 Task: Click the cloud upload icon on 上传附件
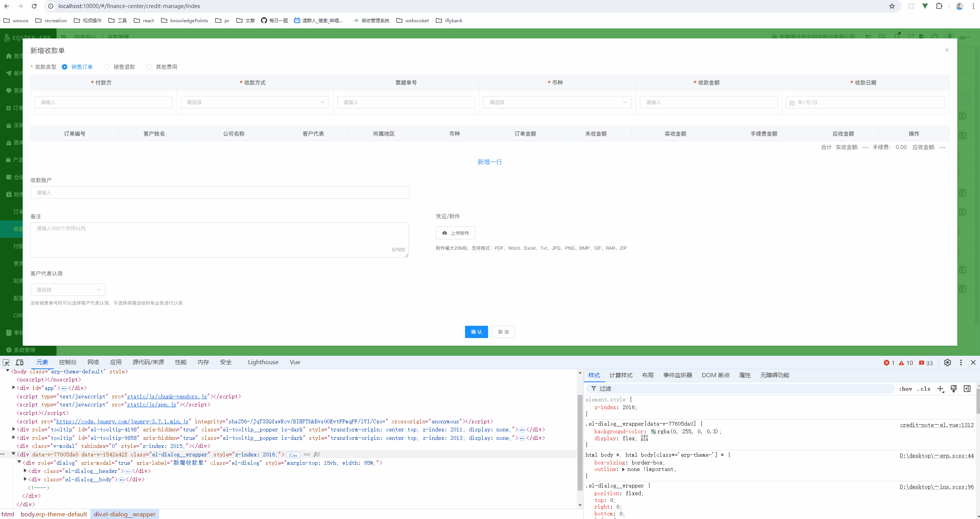(445, 233)
